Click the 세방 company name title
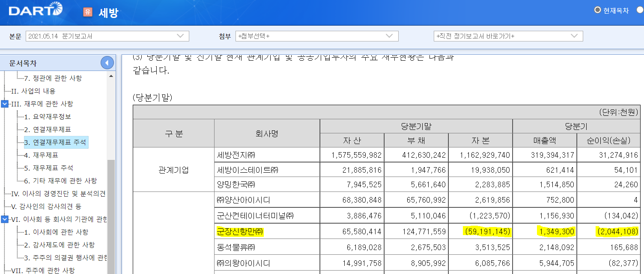This screenshot has width=644, height=274. [108, 12]
